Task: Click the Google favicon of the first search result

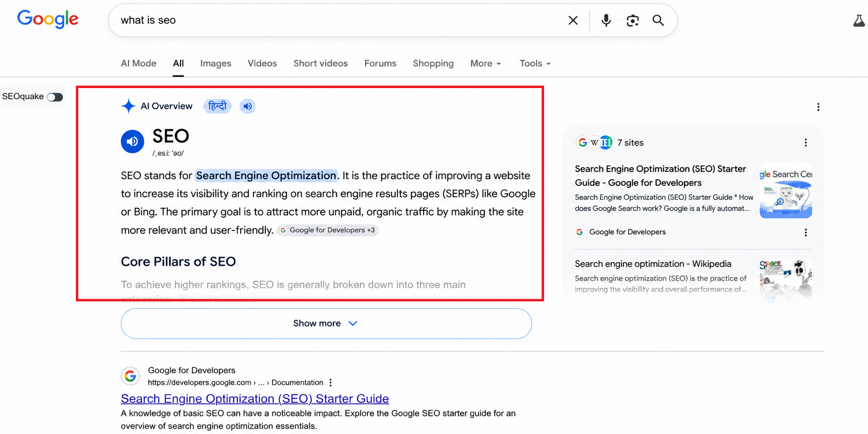Action: pyautogui.click(x=130, y=376)
